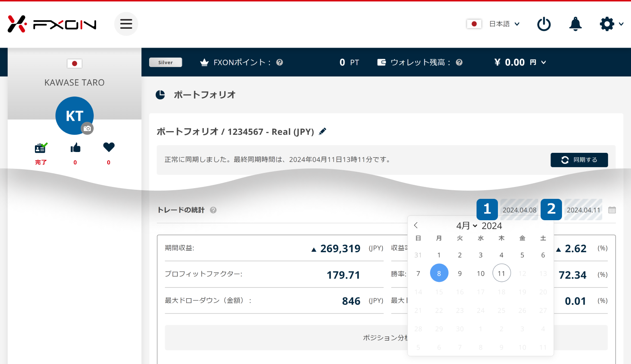631x364 pixels.
Task: Click the FXONポイント crown icon
Action: pos(204,62)
